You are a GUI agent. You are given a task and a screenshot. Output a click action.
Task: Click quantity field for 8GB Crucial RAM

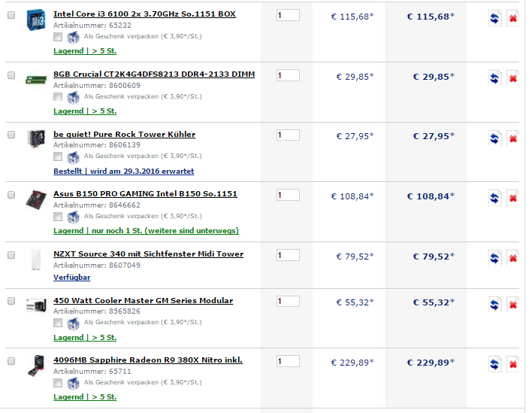(x=288, y=75)
